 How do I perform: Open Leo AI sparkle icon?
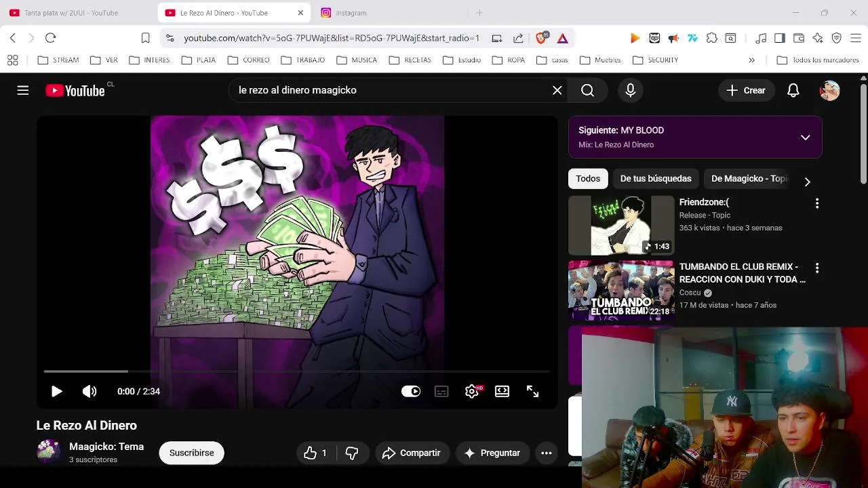(x=818, y=38)
